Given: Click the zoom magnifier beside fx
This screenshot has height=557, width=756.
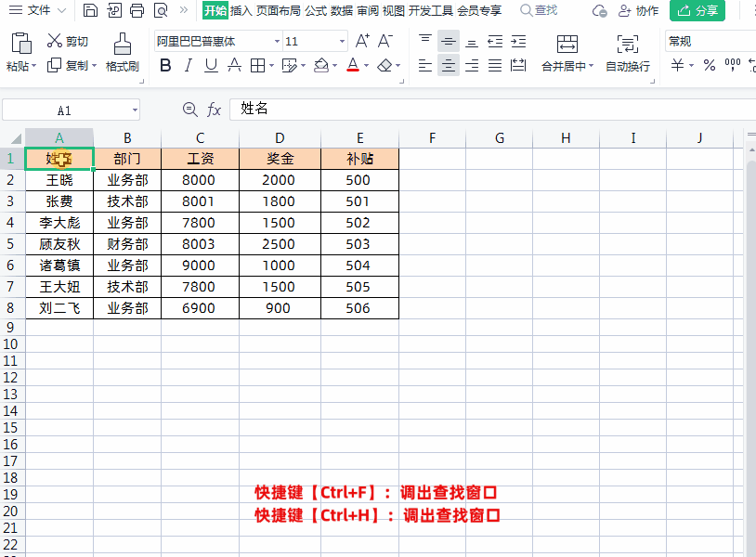Looking at the screenshot, I should pos(190,110).
